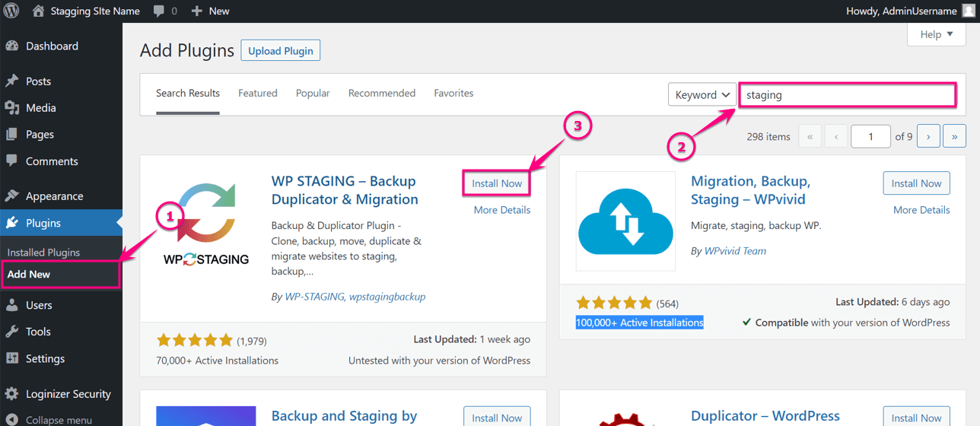Open the WPvivid Team author link
The width and height of the screenshot is (980, 426).
pos(735,251)
